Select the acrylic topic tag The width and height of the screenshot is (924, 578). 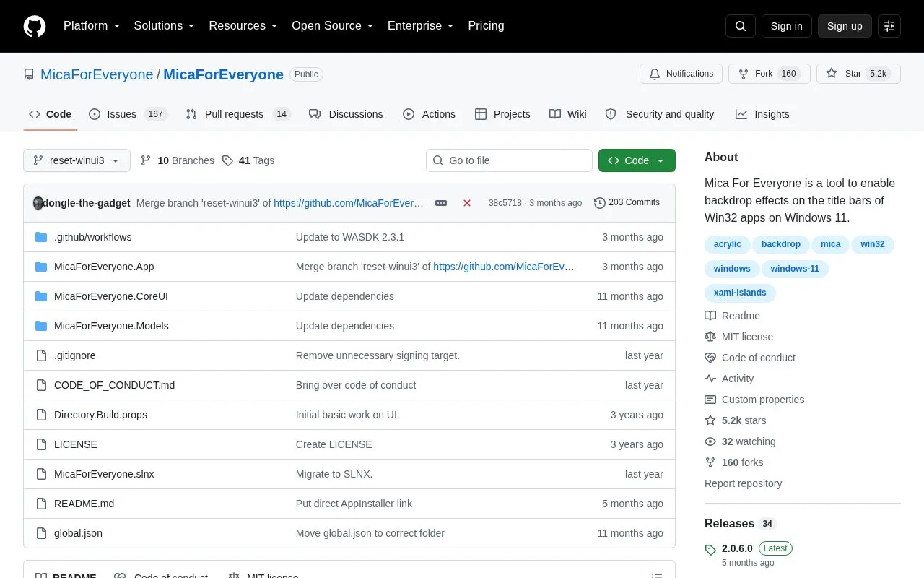727,244
